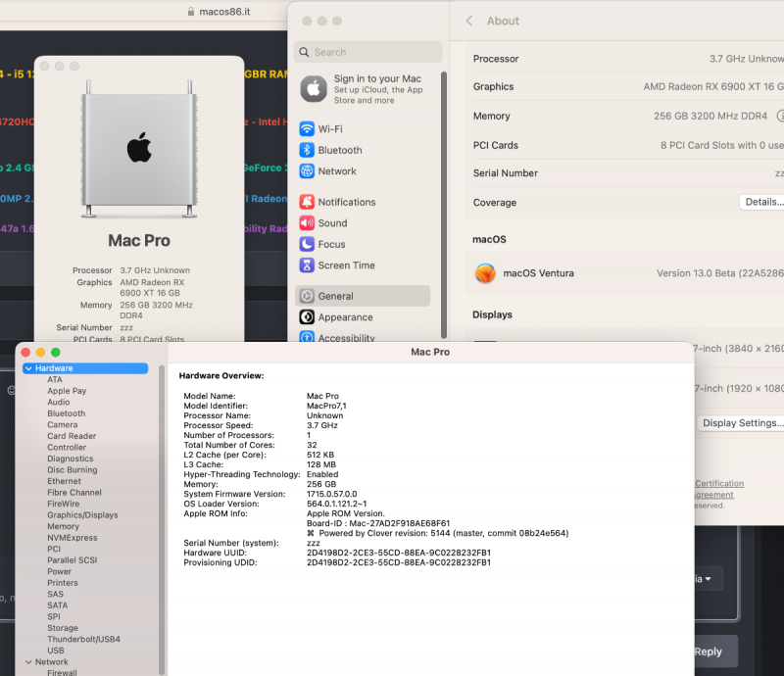Screen dimensions: 784x676
Task: Click the Reply button on forum page
Action: (x=714, y=651)
